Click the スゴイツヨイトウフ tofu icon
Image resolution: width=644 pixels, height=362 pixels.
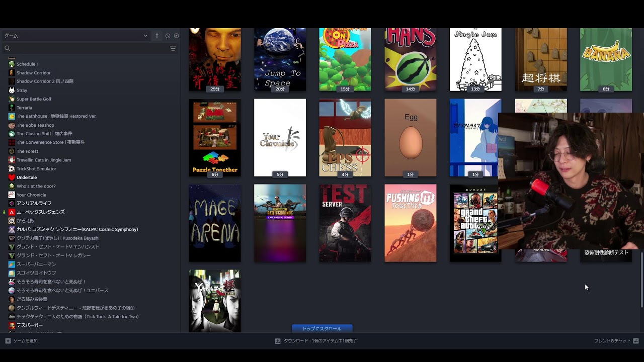click(12, 273)
